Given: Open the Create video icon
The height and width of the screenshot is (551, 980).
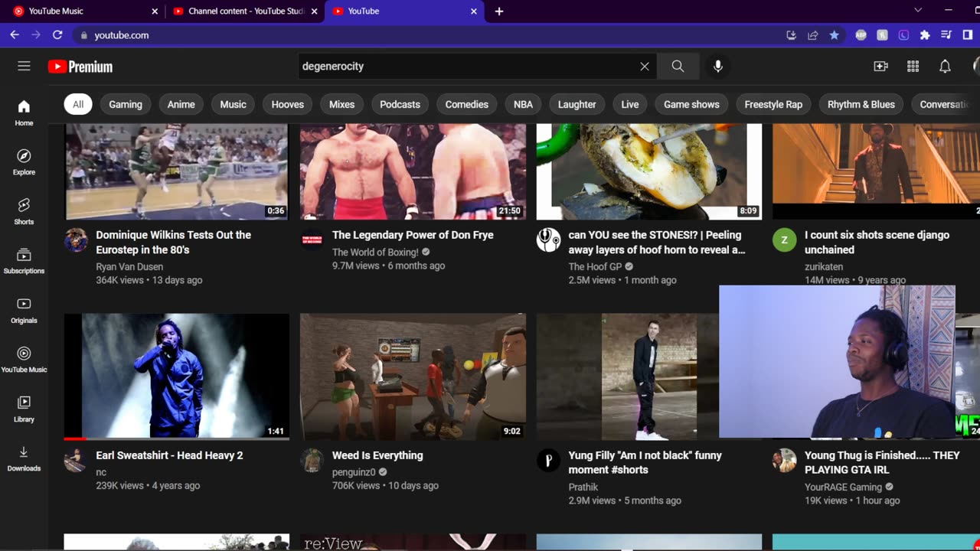Looking at the screenshot, I should point(880,67).
